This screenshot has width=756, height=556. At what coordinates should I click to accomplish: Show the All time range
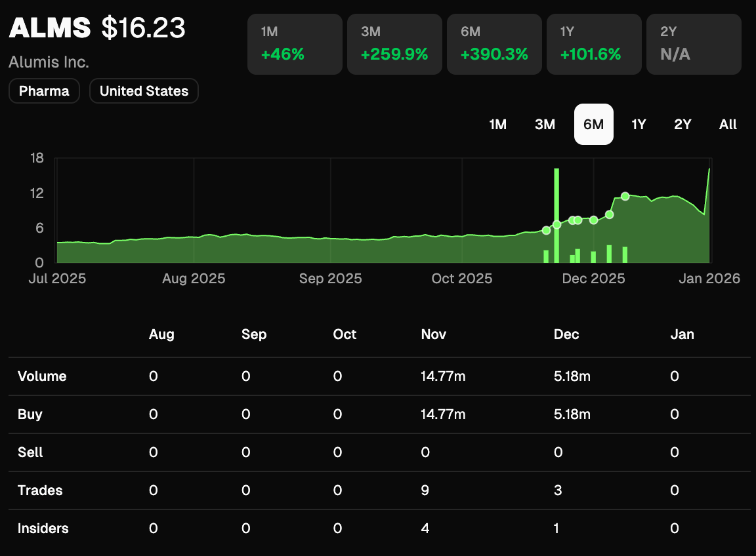click(x=728, y=125)
